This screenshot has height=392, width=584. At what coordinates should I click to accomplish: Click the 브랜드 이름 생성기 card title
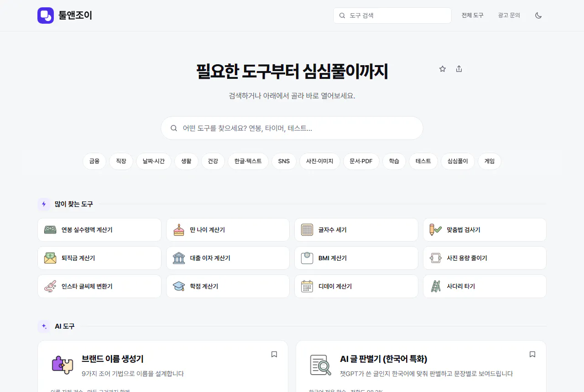(113, 359)
